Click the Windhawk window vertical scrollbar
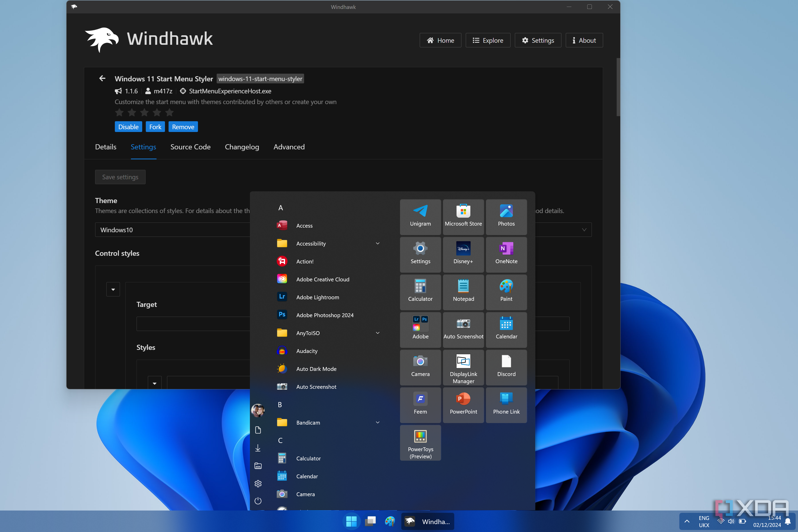Image resolution: width=798 pixels, height=532 pixels. [618, 87]
